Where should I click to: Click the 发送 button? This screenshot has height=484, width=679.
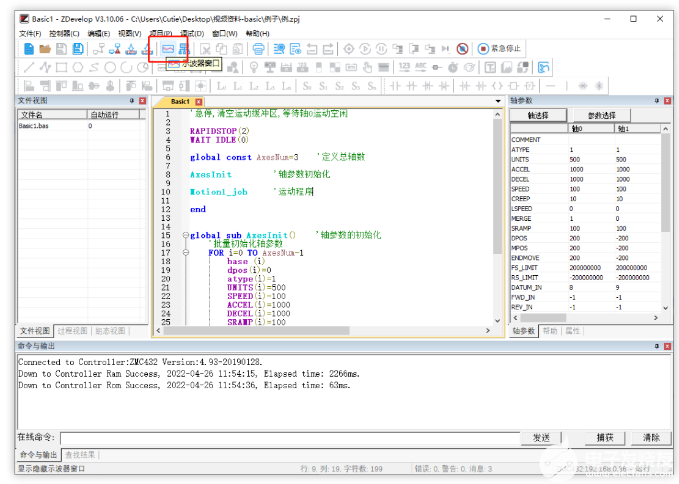pyautogui.click(x=541, y=438)
